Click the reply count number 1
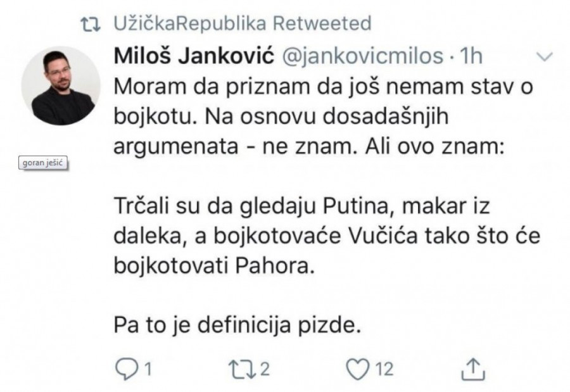This screenshot has height=392, width=570. point(148,368)
